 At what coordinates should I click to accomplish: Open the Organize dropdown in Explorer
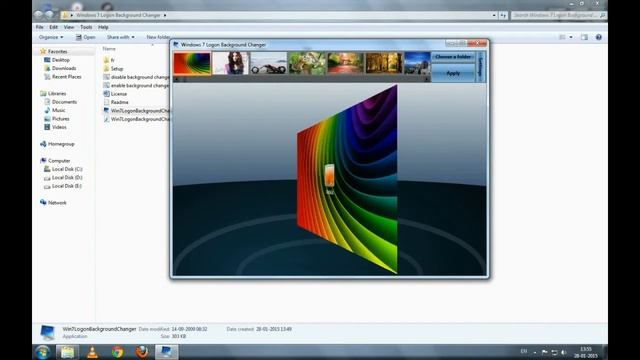[51, 37]
